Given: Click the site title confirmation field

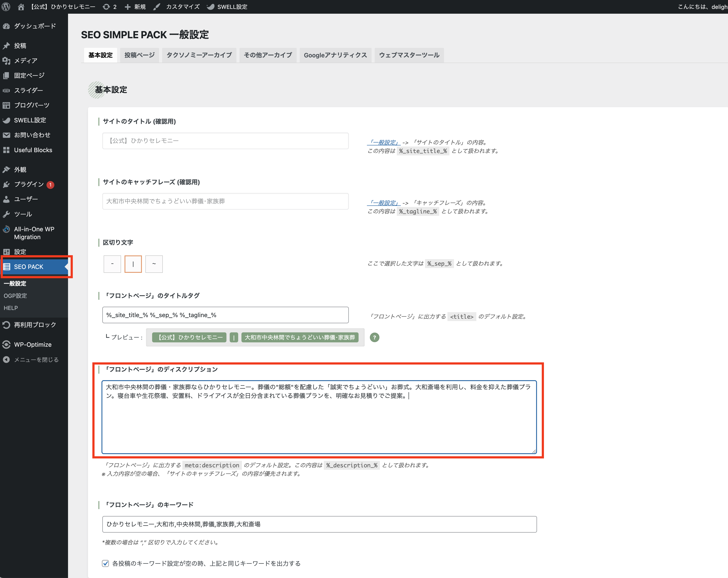Looking at the screenshot, I should 225,140.
